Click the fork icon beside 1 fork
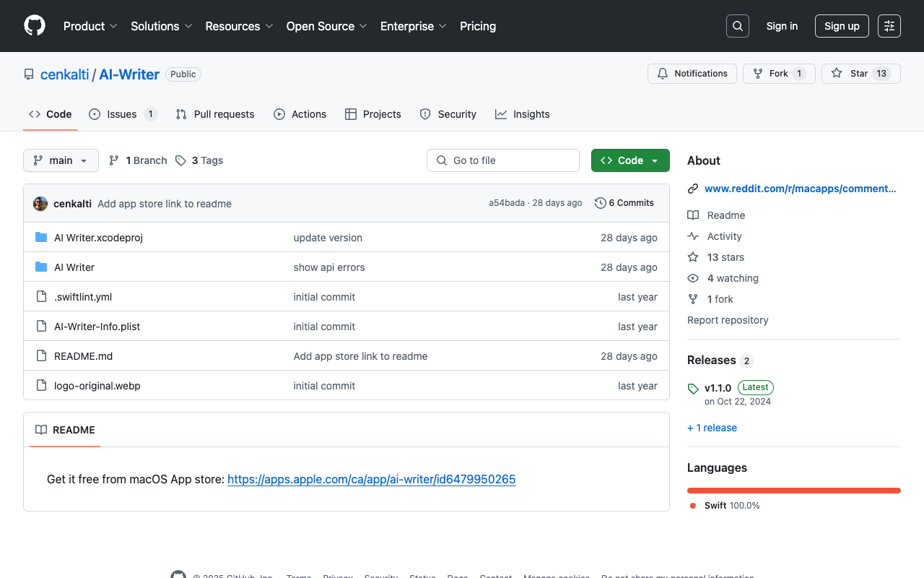Image resolution: width=924 pixels, height=578 pixels. pyautogui.click(x=693, y=299)
